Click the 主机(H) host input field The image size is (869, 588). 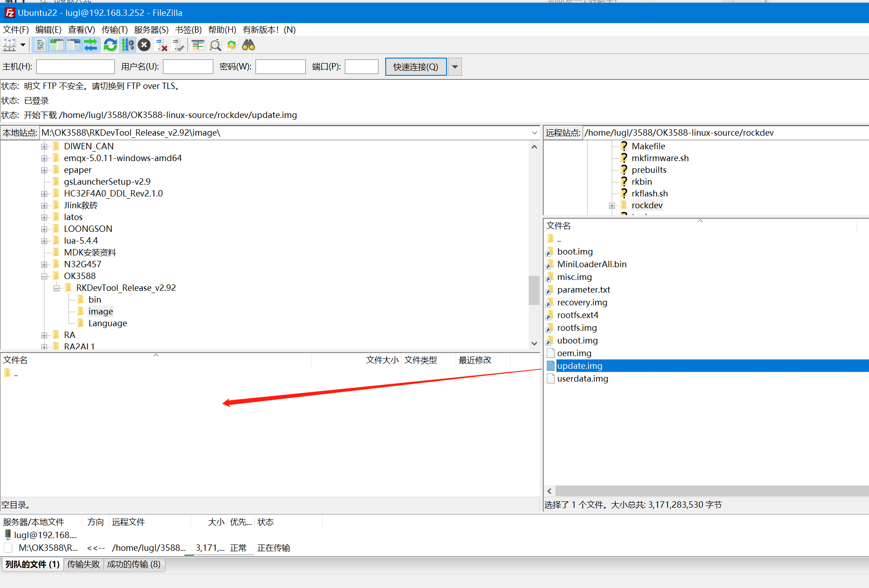[x=75, y=67]
